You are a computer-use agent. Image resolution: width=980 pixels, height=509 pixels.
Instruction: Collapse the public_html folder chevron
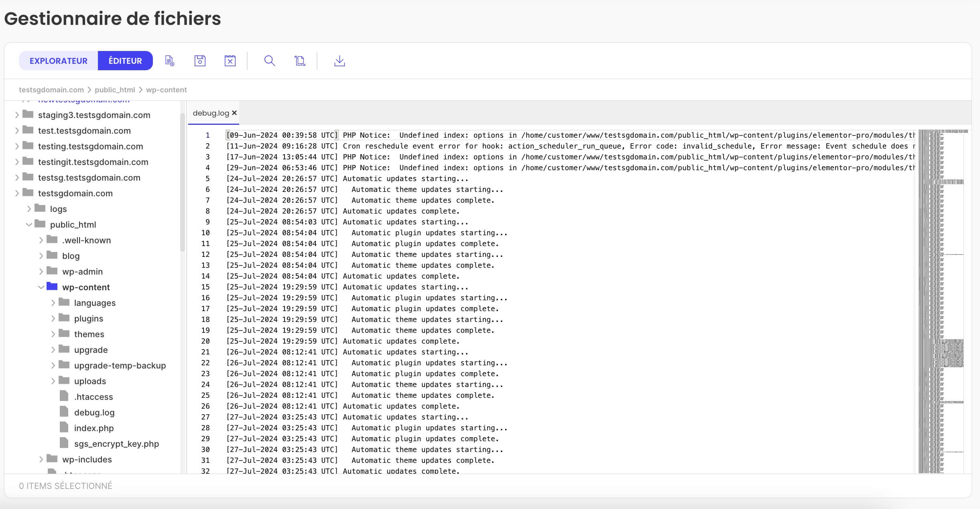click(x=29, y=224)
